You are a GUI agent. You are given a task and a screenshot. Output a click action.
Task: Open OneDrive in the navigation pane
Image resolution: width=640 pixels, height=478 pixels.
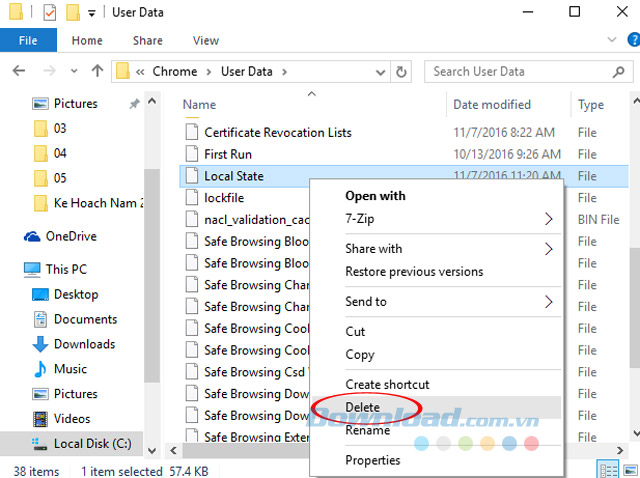point(71,236)
